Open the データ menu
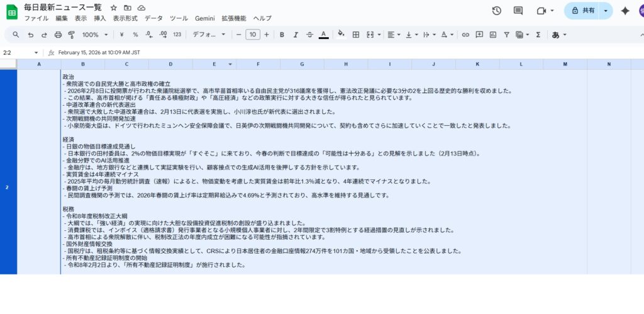This screenshot has height=314, width=644. click(x=153, y=19)
